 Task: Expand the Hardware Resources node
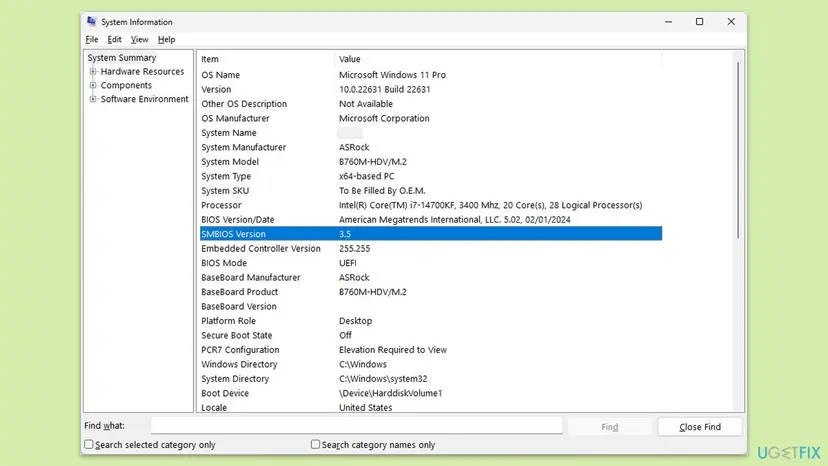93,71
